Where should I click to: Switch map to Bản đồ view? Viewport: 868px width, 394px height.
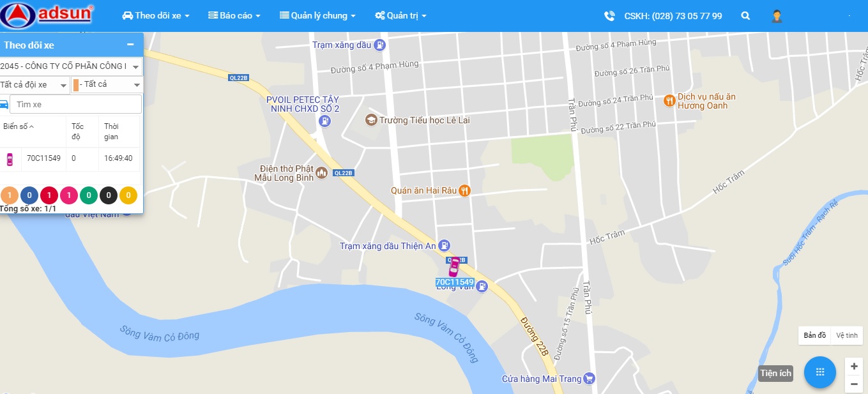pyautogui.click(x=815, y=335)
